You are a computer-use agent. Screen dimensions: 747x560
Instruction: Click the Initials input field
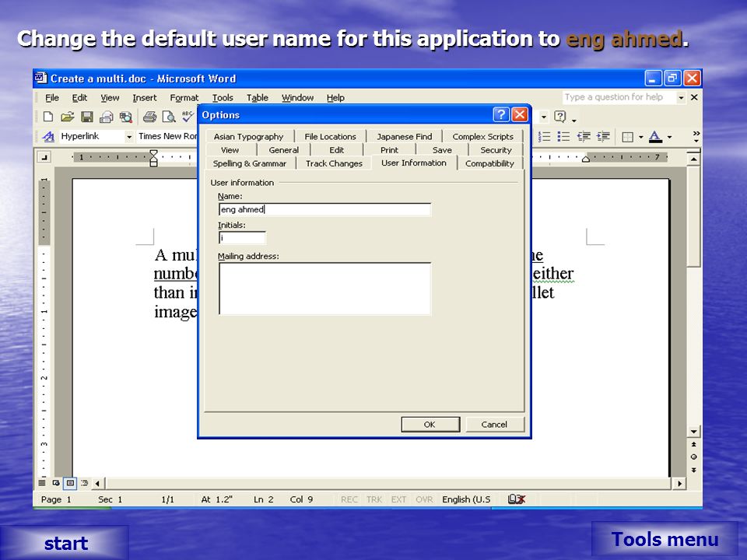pos(242,238)
